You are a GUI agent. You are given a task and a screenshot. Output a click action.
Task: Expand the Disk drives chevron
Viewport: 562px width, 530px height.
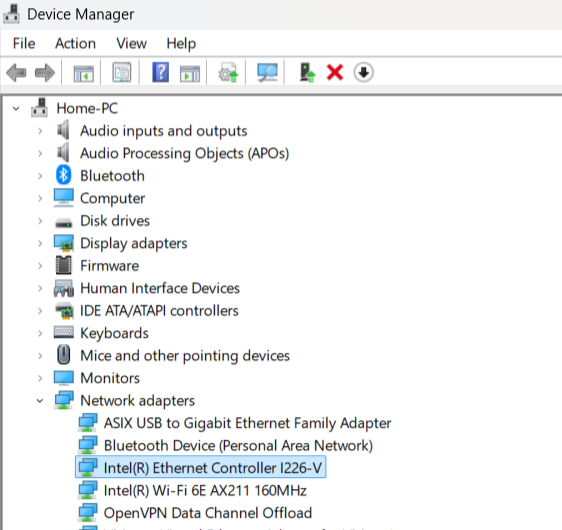pyautogui.click(x=40, y=221)
